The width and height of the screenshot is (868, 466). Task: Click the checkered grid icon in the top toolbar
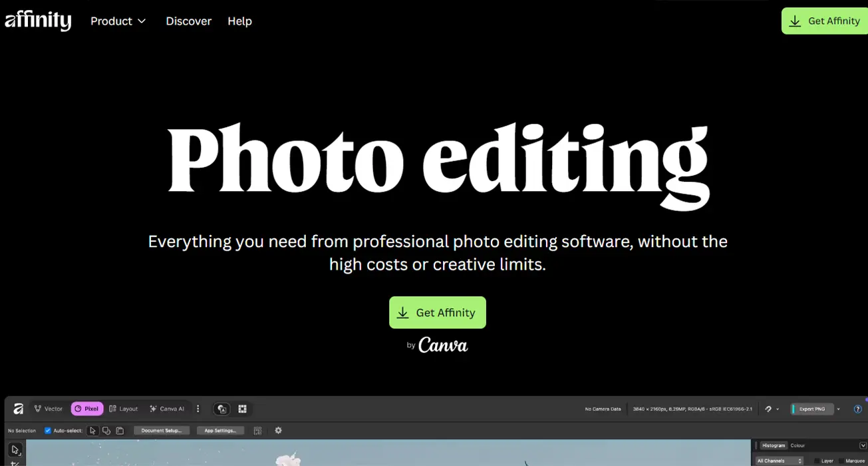point(242,409)
